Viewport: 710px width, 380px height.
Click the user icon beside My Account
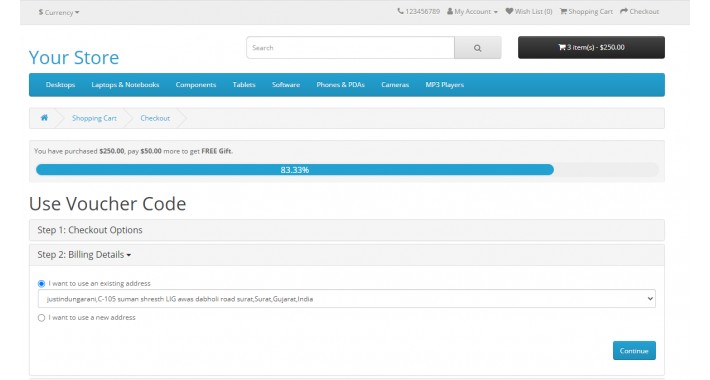pyautogui.click(x=450, y=11)
